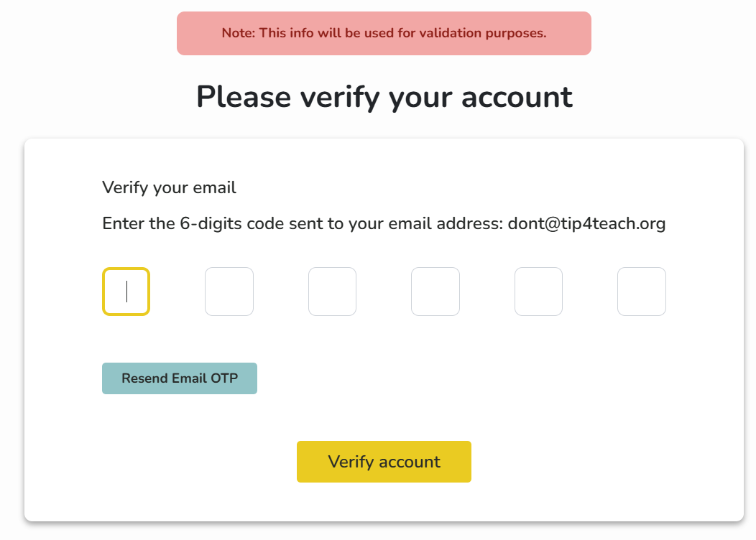Focus the fifth OTP digit field
This screenshot has width=756, height=540.
pos(538,292)
